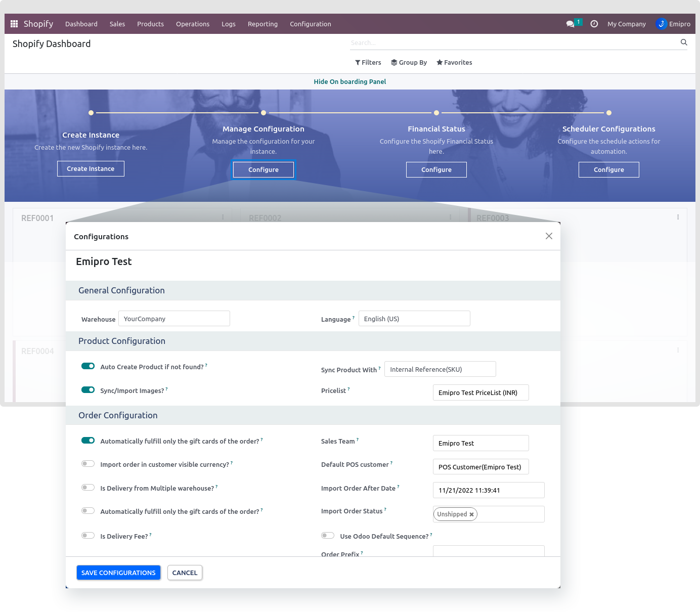Open the Products menu
This screenshot has width=700, height=612.
150,24
